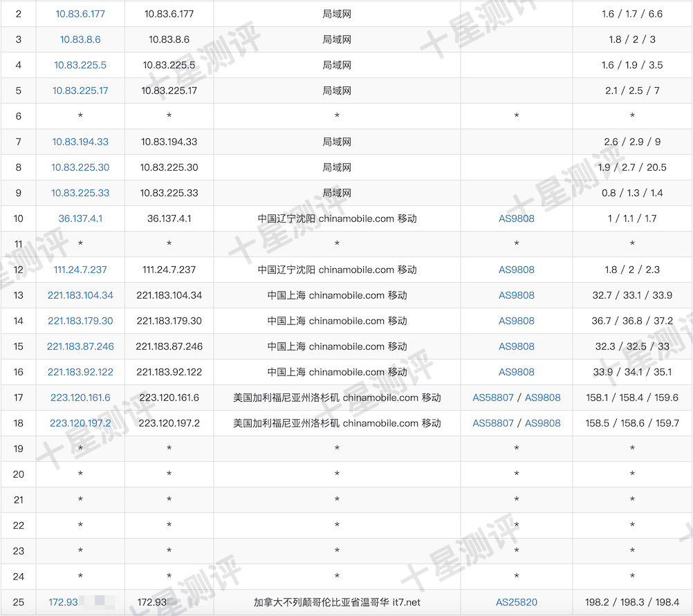Click the black non-linked 223.120.161.6 text
Viewport: 693px width, 616px height.
click(x=169, y=398)
